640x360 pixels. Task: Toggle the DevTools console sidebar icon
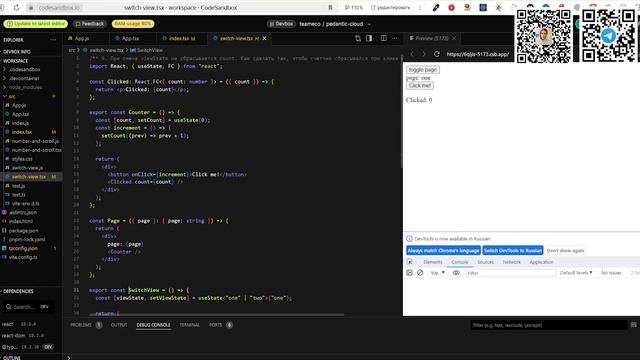pyautogui.click(x=409, y=273)
